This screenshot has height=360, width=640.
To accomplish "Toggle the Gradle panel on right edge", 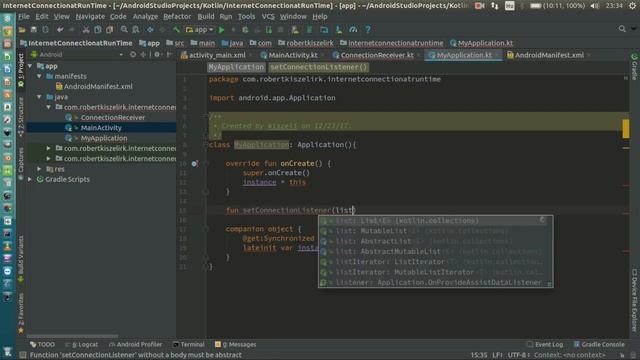I will pyautogui.click(x=634, y=66).
